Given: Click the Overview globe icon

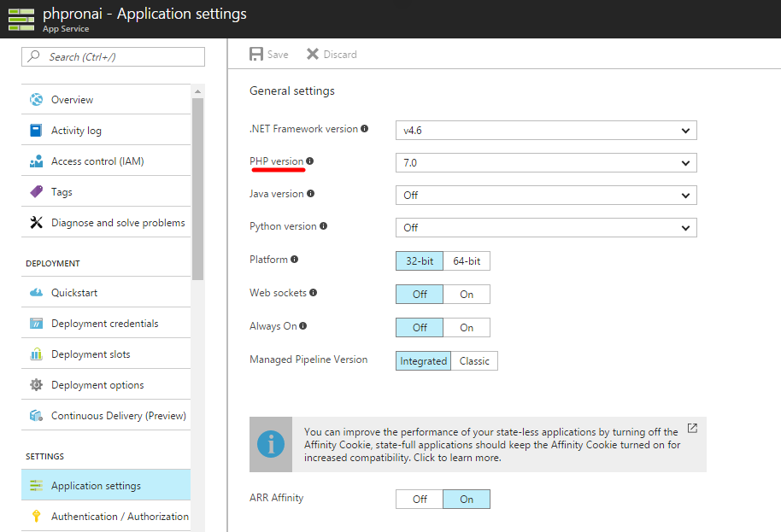Looking at the screenshot, I should pos(37,100).
